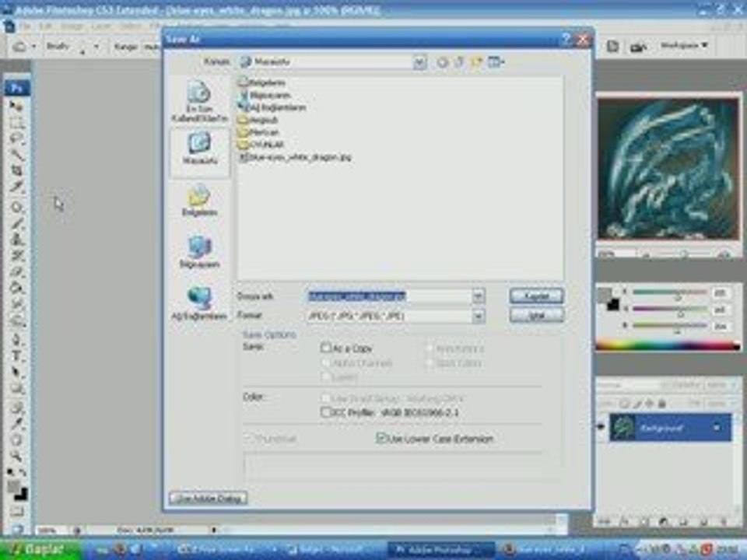Screen dimensions: 747x560
Task: Select the Background layer row
Action: 671,427
